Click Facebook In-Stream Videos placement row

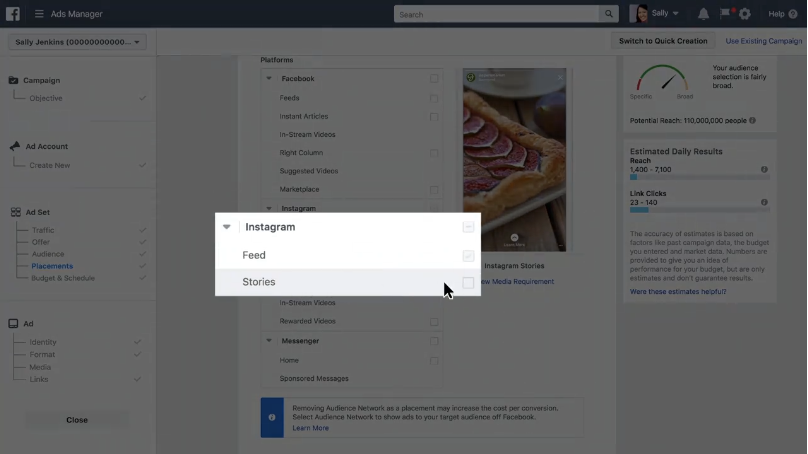(x=352, y=134)
